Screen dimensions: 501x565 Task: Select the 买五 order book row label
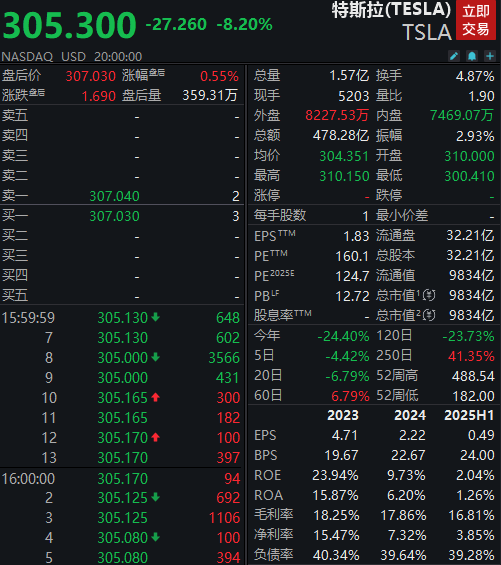pos(15,295)
